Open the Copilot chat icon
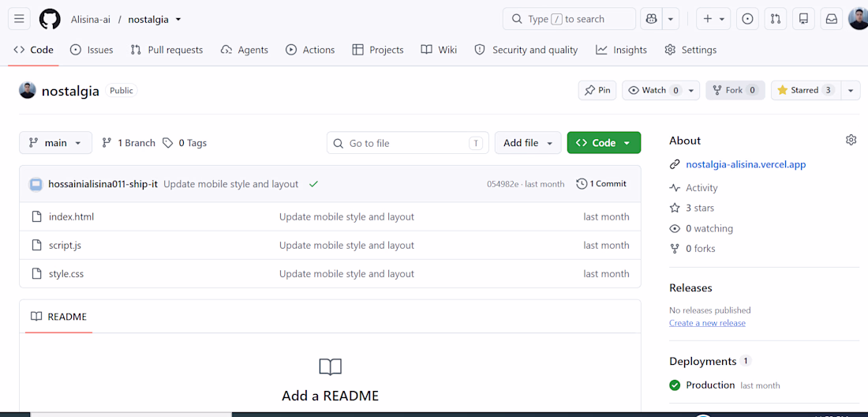 [x=651, y=19]
